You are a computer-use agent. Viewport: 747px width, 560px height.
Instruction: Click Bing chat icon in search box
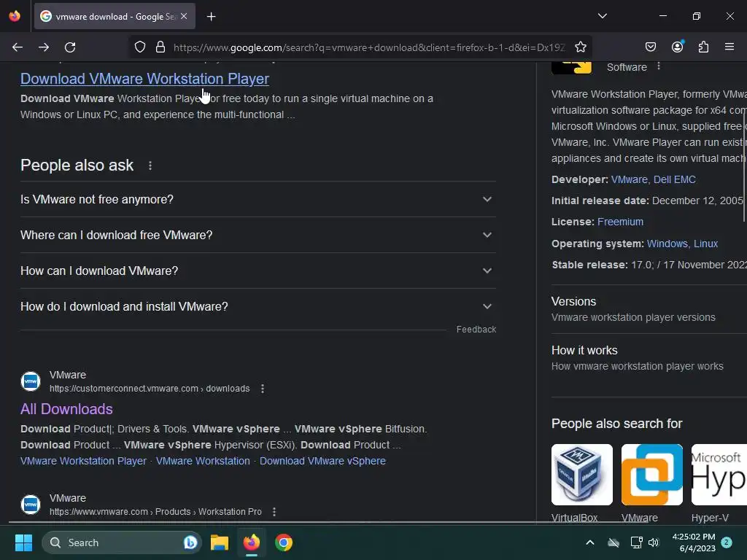click(190, 542)
